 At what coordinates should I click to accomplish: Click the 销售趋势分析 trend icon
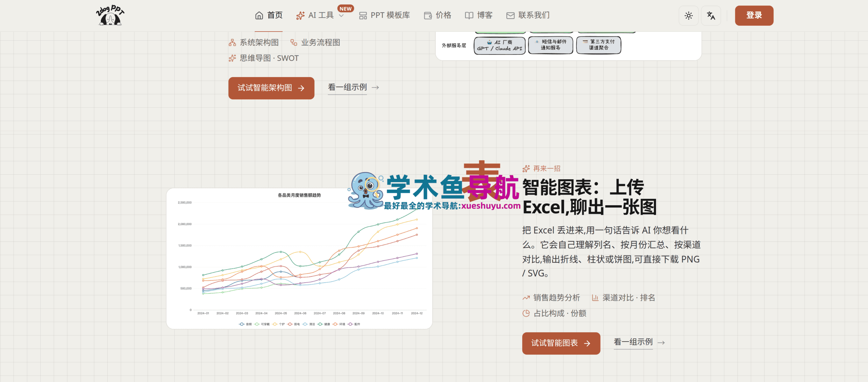[x=526, y=297]
